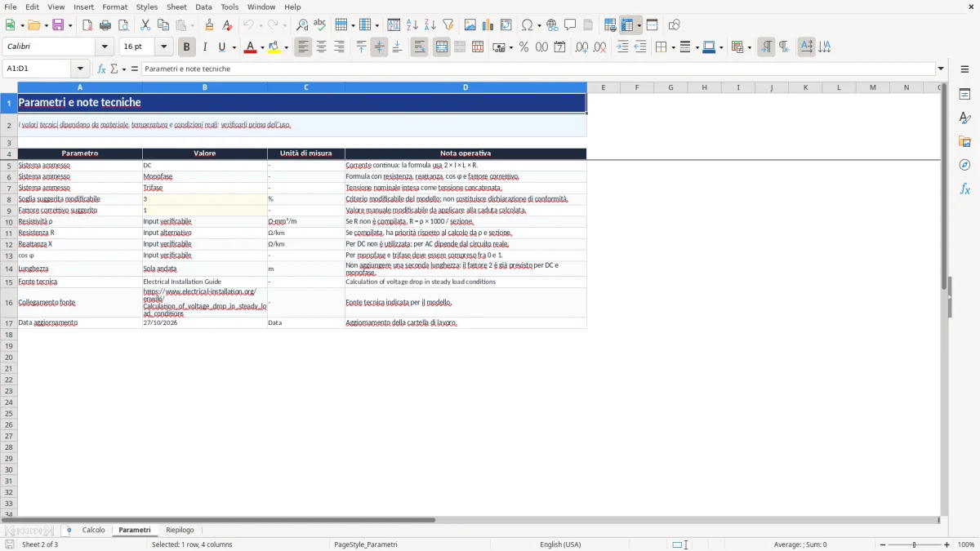
Task: Insert a comment
Action: (x=571, y=25)
